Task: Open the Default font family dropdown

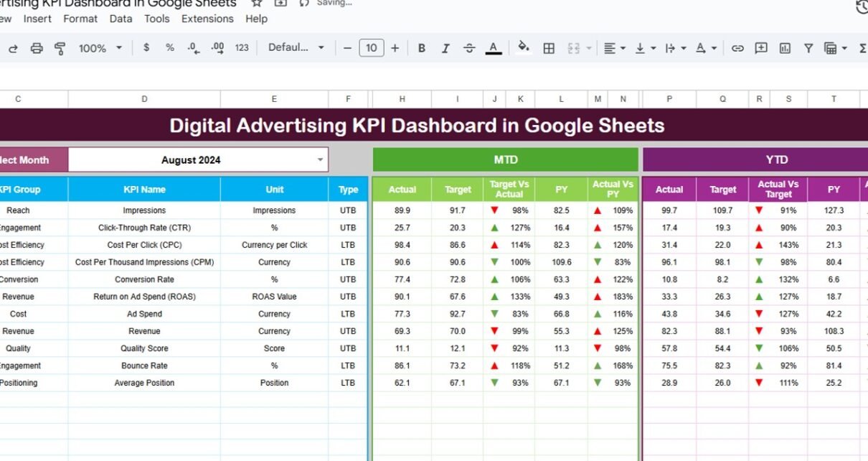Action: click(296, 47)
